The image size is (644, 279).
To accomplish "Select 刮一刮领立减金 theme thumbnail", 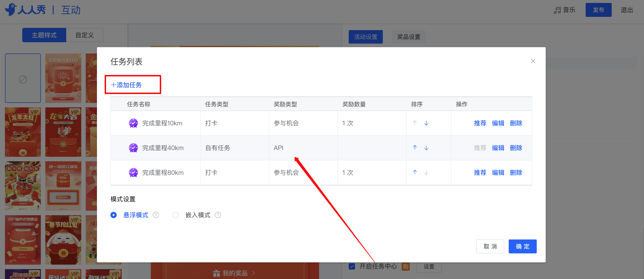I will pyautogui.click(x=63, y=186).
